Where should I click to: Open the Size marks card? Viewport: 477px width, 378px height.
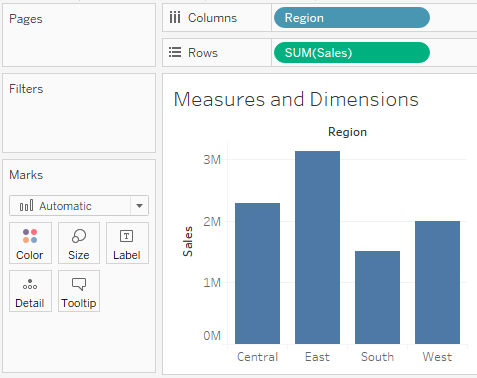[79, 243]
